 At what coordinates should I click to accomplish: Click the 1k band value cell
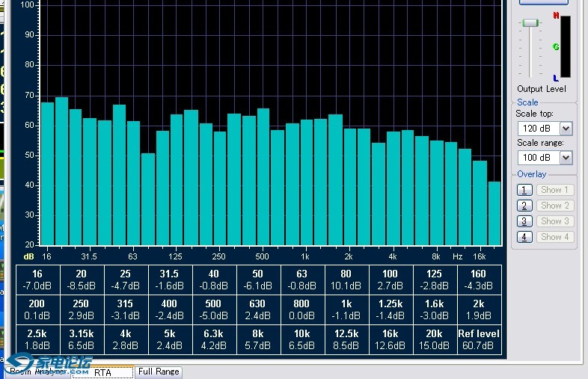point(346,309)
